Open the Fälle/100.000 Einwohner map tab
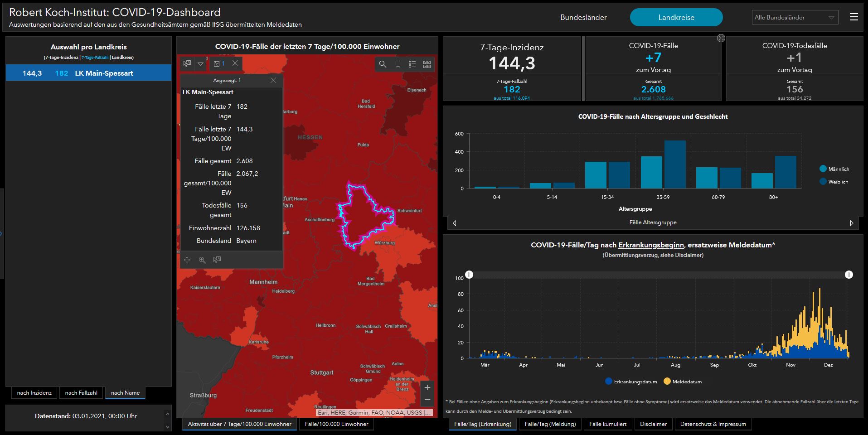The image size is (868, 435). pos(336,424)
